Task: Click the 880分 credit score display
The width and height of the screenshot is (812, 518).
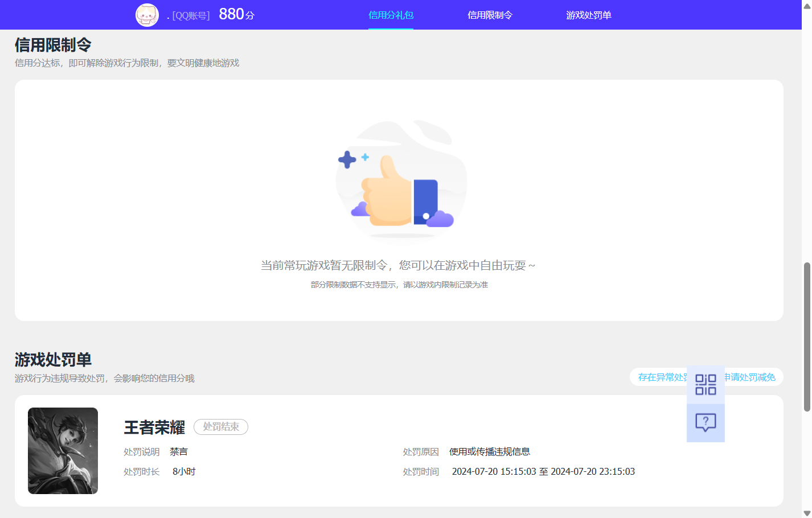Action: coord(235,14)
